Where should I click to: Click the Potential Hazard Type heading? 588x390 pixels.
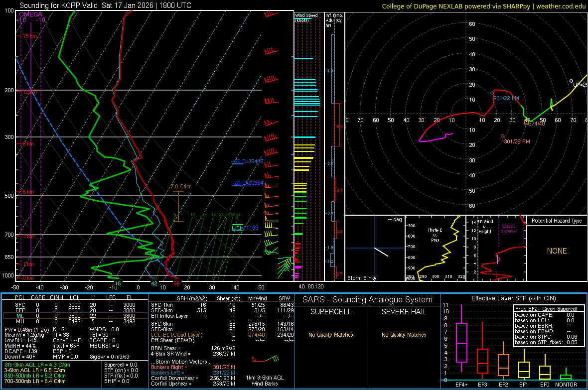click(x=557, y=221)
